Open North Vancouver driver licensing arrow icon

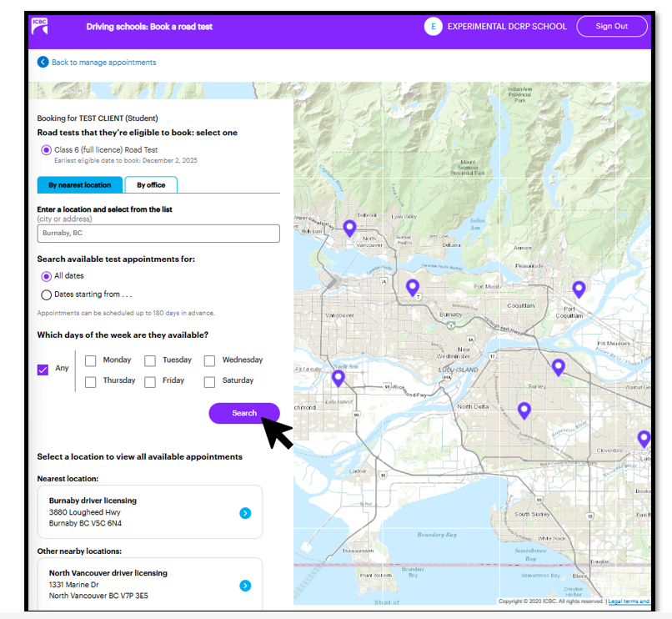[245, 586]
